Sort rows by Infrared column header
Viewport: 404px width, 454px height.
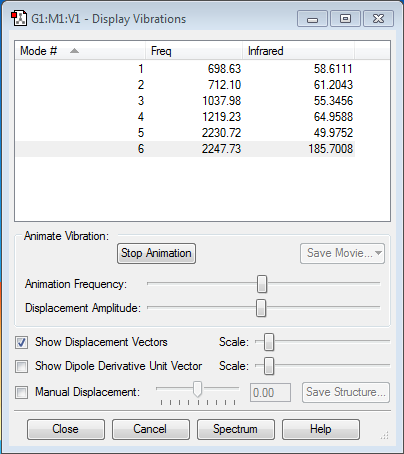298,51
